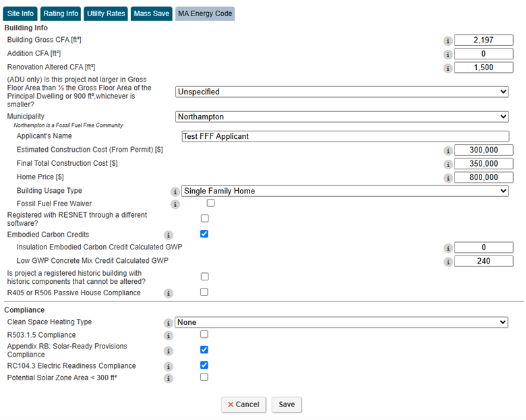
Task: Check Registered with RESNET through different software
Action: pos(204,218)
